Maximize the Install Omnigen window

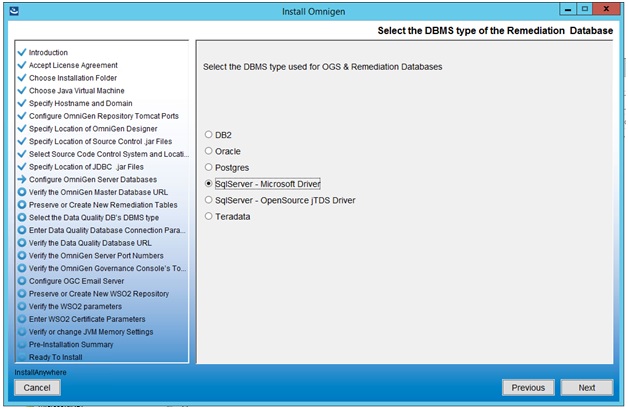pos(584,9)
